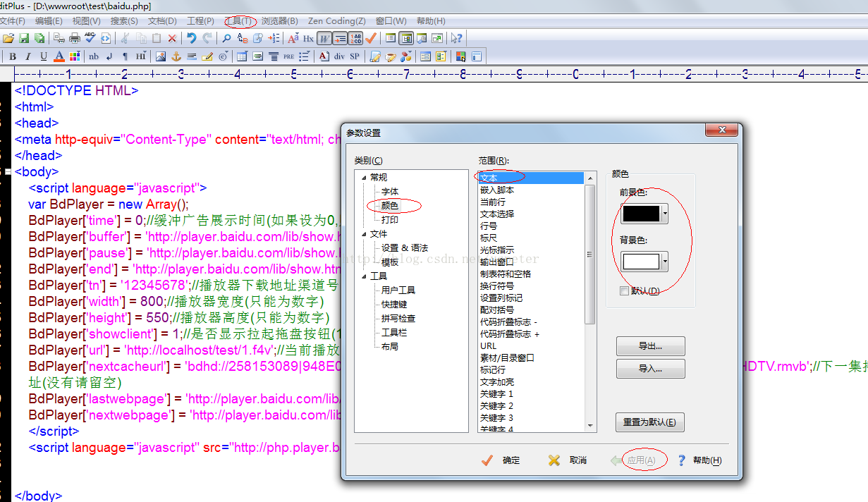Click the Anchor link icon

pos(176,56)
